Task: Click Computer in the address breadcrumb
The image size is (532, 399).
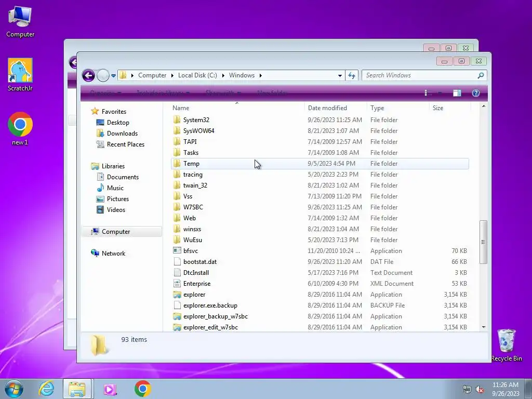Action: click(x=152, y=75)
